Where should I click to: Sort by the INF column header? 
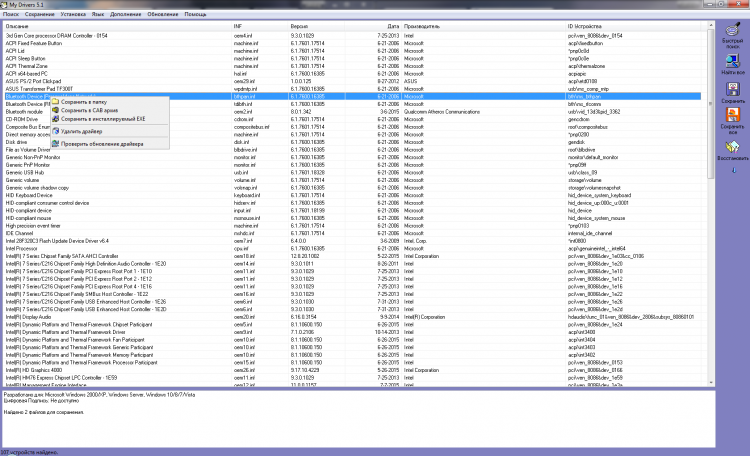point(260,26)
